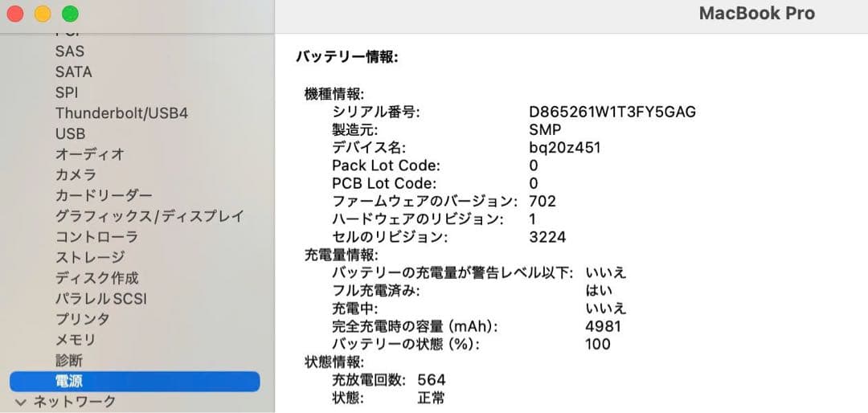
Task: Minimize window with the yellow button
Action: (43, 14)
